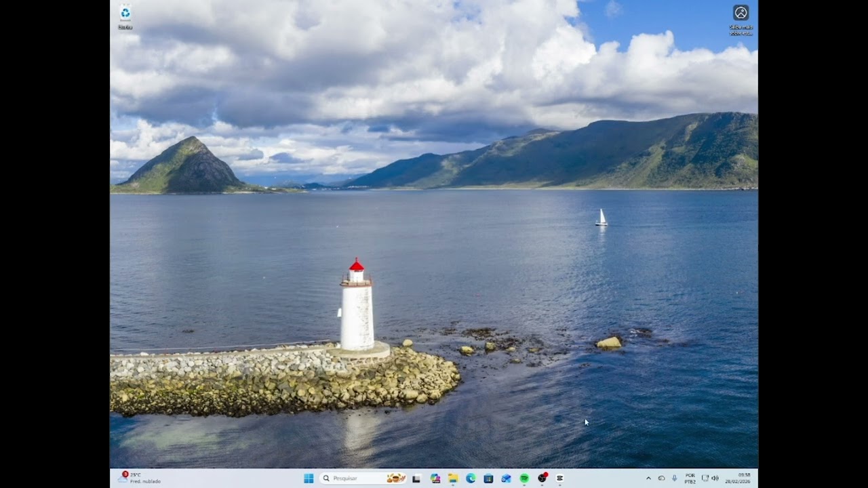Open File Explorer from the taskbar
Viewport: 868px width, 488px height.
(x=453, y=478)
